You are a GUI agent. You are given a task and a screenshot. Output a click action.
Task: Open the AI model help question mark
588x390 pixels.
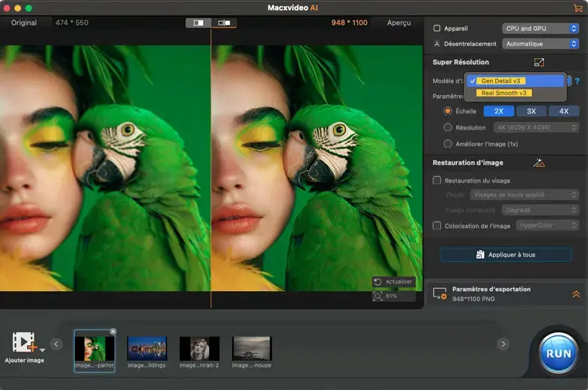pos(577,81)
